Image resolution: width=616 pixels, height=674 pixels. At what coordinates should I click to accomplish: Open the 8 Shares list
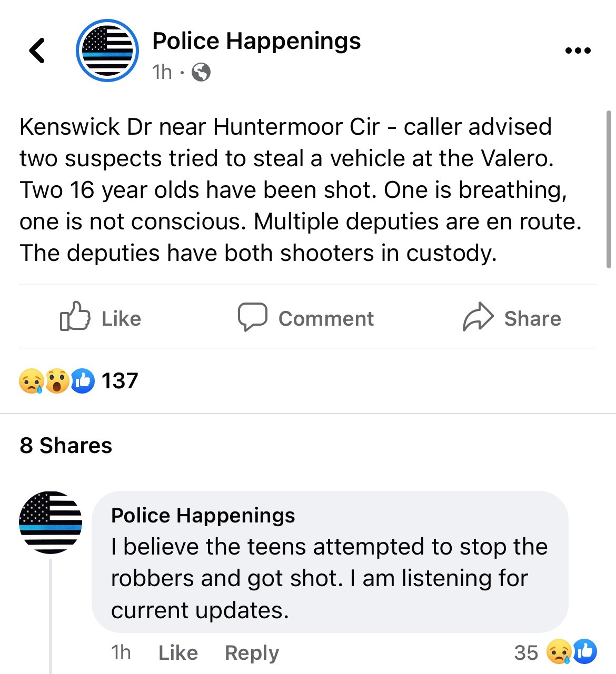66,446
